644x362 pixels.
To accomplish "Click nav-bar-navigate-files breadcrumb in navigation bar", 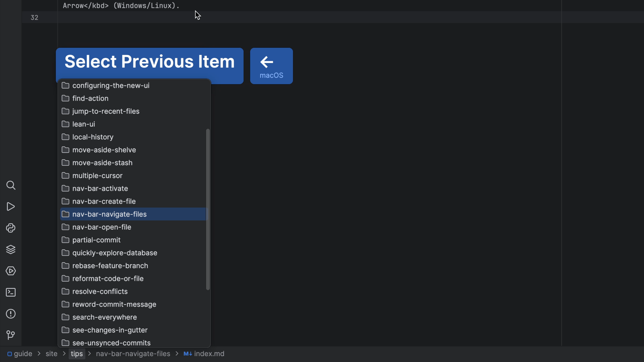I will (133, 354).
